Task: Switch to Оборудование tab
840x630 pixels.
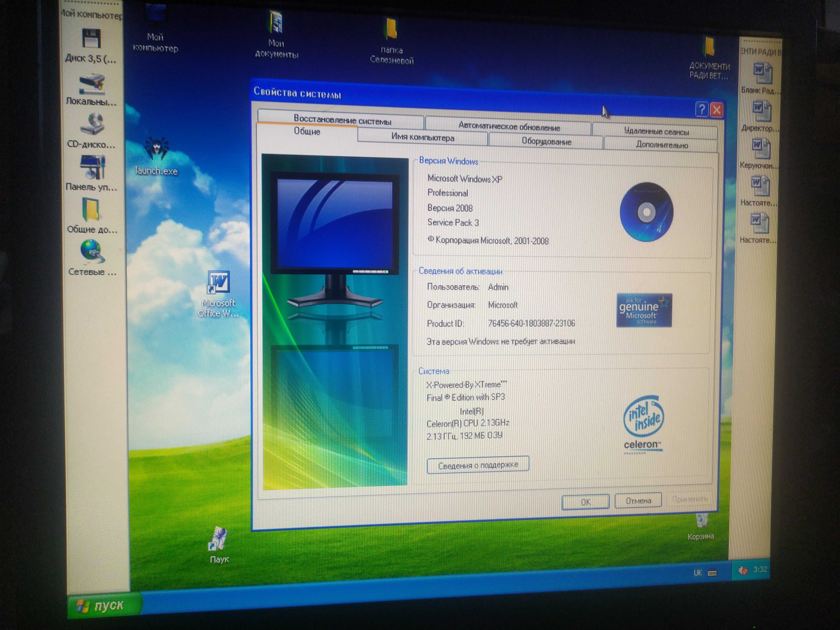Action: [546, 141]
